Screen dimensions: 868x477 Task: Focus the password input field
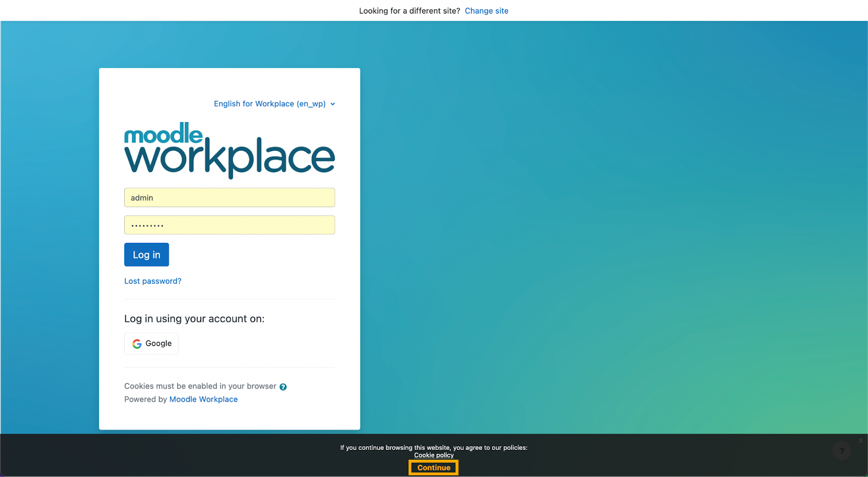coord(229,225)
